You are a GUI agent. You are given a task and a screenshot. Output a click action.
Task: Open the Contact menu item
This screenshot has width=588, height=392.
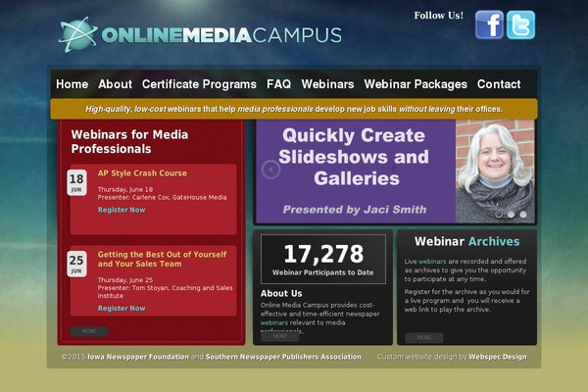click(499, 84)
